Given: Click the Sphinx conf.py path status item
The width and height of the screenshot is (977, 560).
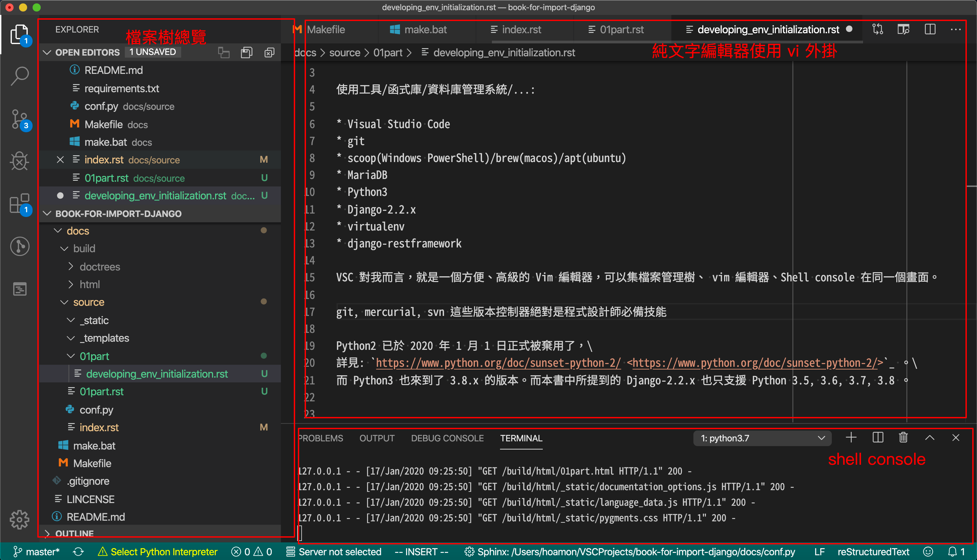Looking at the screenshot, I should coord(630,552).
